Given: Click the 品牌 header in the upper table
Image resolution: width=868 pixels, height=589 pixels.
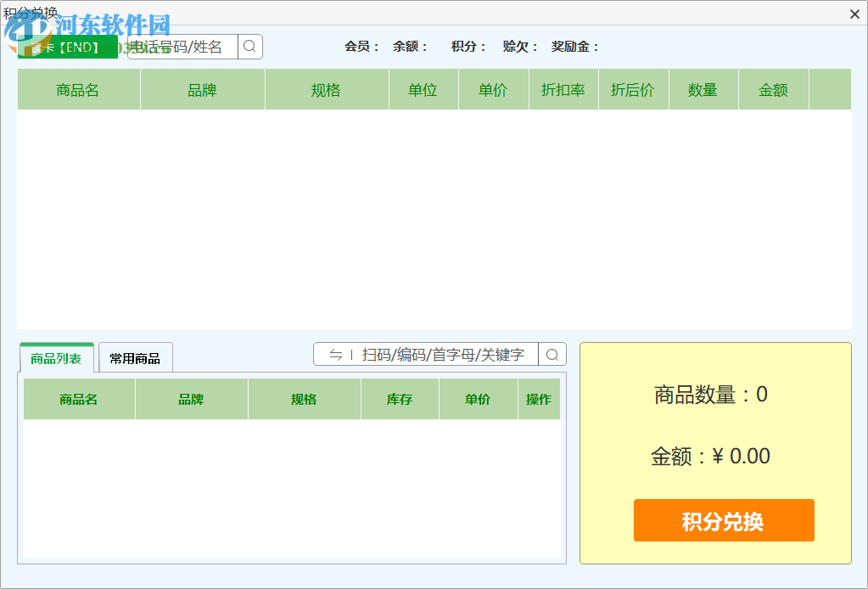Looking at the screenshot, I should tap(202, 90).
